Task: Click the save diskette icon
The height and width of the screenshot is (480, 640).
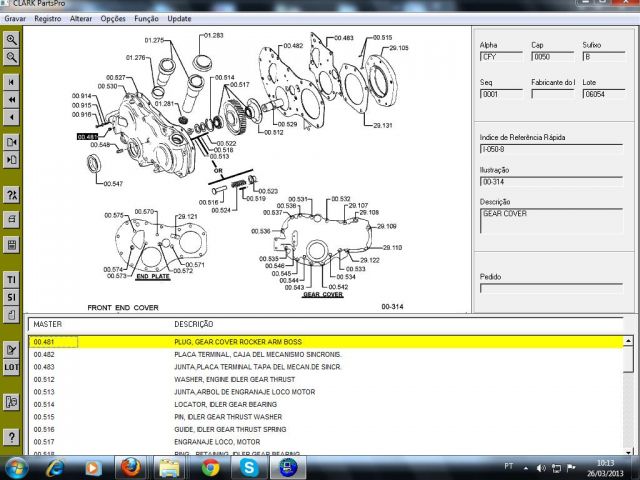Action: 11,245
